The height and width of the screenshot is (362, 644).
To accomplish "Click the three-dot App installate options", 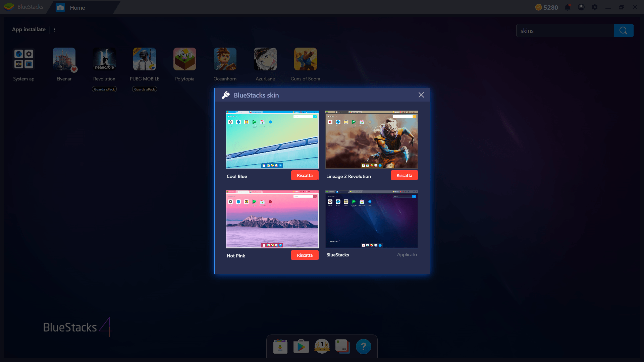I will (x=54, y=29).
